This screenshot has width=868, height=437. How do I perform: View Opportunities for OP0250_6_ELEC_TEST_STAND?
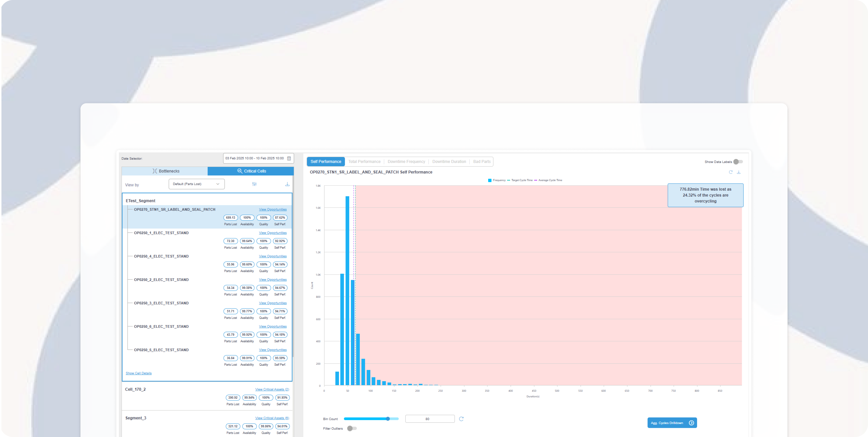(x=273, y=327)
